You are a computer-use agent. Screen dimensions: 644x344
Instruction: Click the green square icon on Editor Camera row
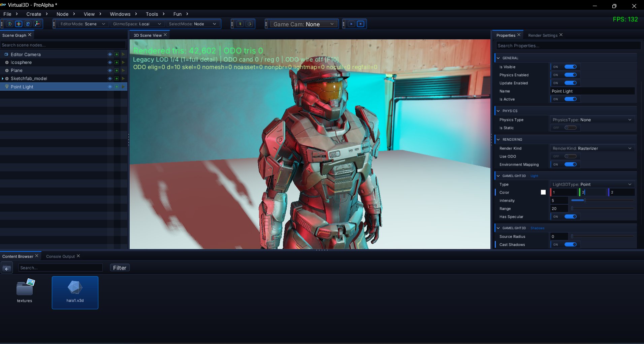point(117,54)
